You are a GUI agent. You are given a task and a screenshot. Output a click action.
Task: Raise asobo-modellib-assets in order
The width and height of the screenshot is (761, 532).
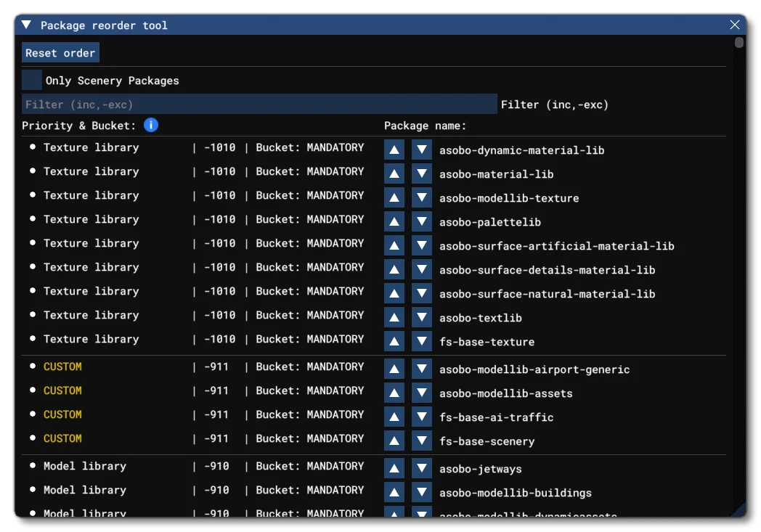[x=394, y=393]
